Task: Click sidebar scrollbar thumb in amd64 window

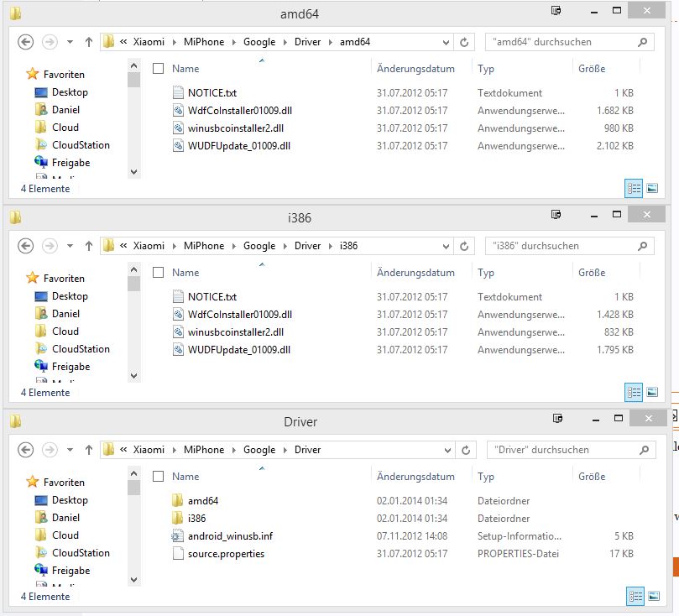Action: pos(133,81)
